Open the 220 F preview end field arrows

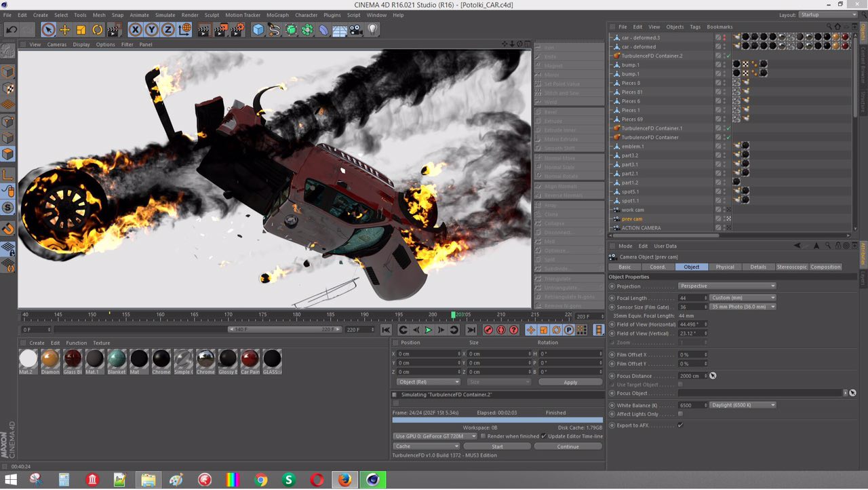click(373, 330)
